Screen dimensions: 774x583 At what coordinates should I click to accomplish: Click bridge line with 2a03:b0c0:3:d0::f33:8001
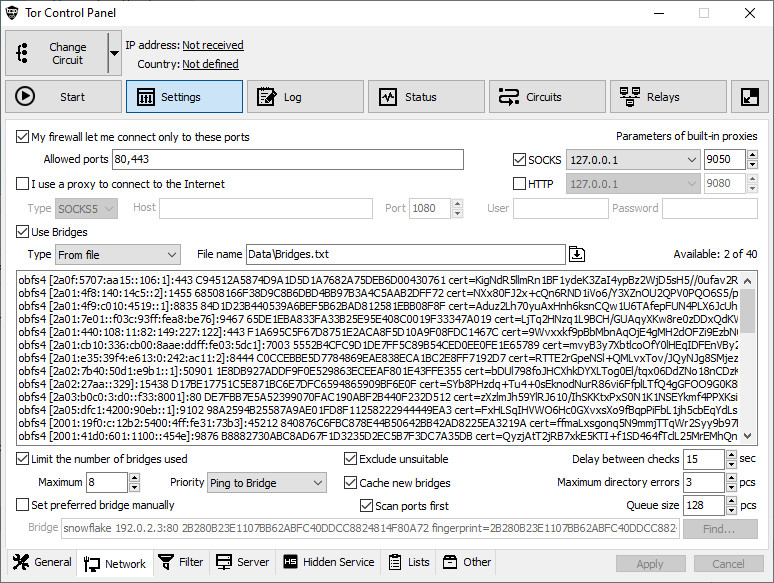(x=378, y=397)
